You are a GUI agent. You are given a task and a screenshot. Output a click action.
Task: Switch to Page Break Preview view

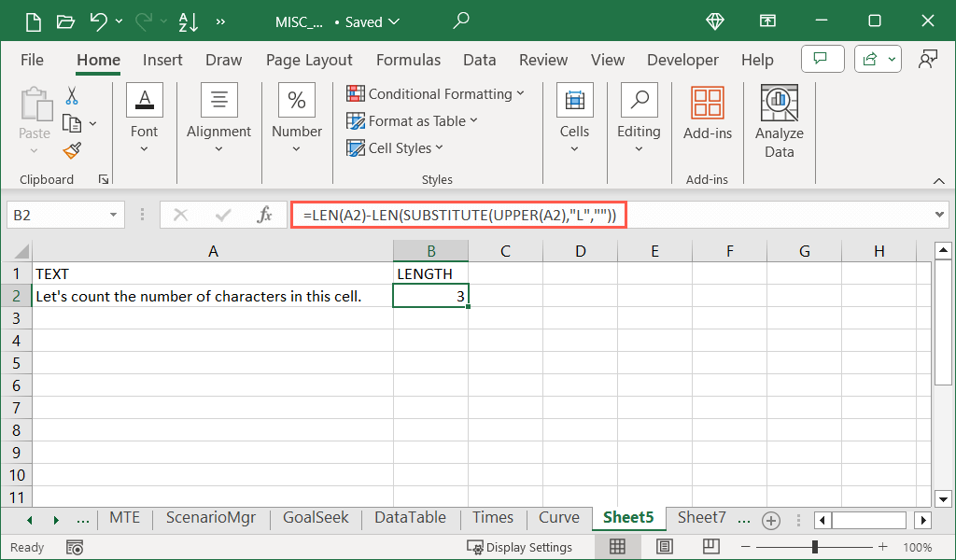(710, 547)
